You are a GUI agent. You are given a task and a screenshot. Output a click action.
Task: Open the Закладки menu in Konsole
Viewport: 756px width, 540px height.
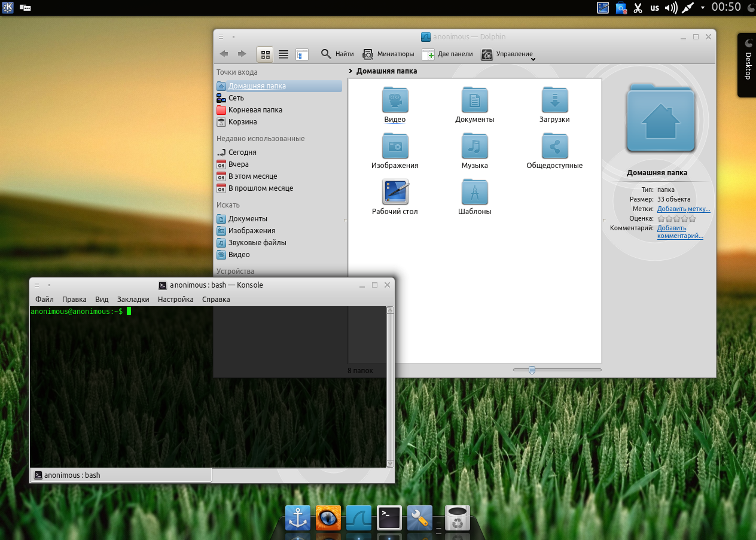[133, 300]
